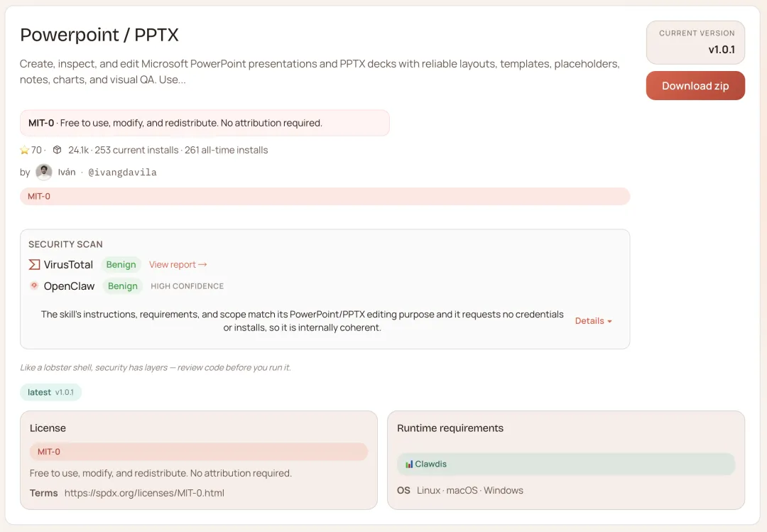Open the spdx.org MIT-0 terms link
The image size is (767, 532).
click(x=144, y=493)
